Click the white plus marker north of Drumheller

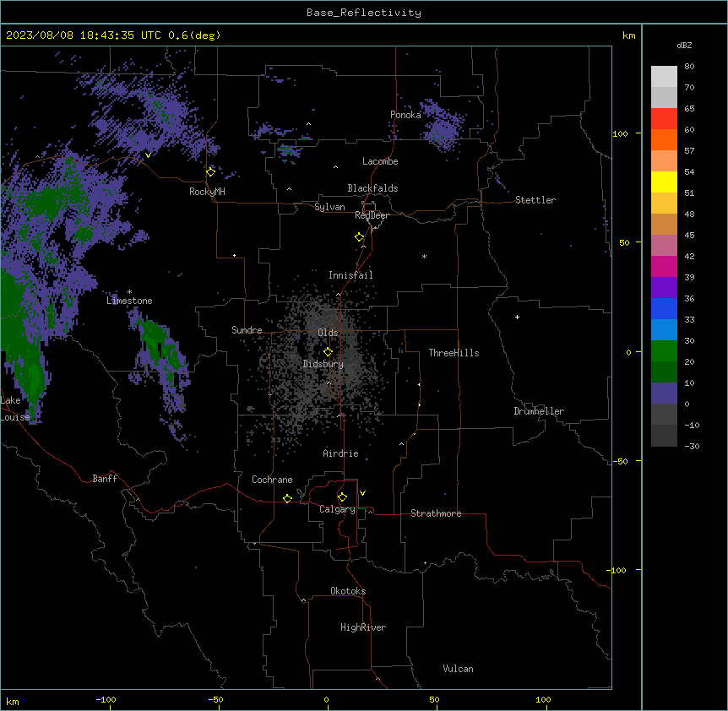click(x=517, y=317)
